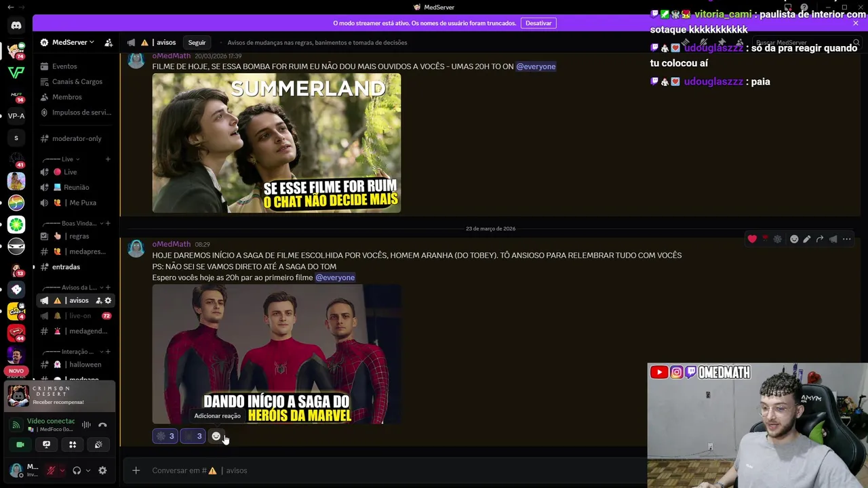Select live-on channel

point(75,316)
